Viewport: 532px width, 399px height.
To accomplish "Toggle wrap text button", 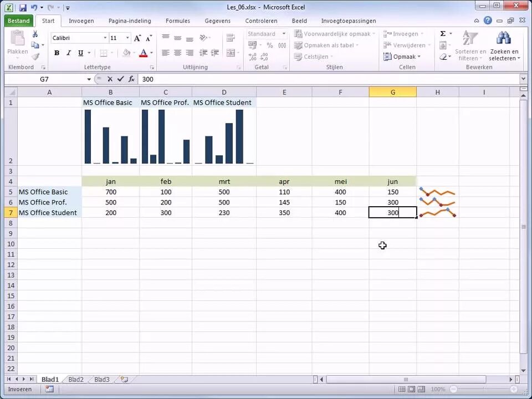I will pos(231,37).
